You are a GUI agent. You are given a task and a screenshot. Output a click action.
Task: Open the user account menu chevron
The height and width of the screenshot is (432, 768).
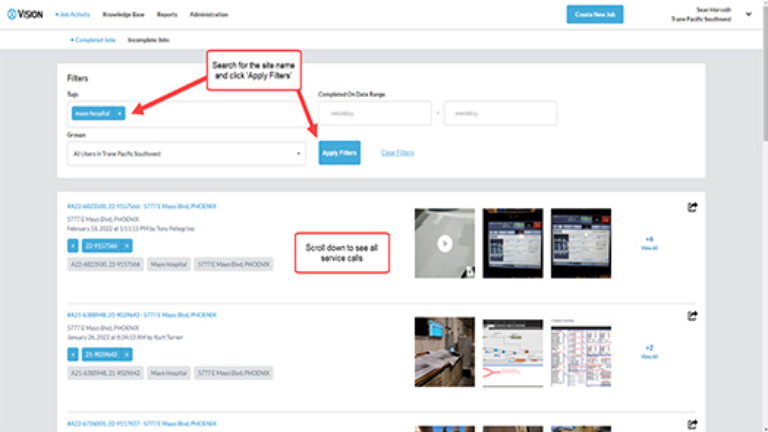point(748,15)
